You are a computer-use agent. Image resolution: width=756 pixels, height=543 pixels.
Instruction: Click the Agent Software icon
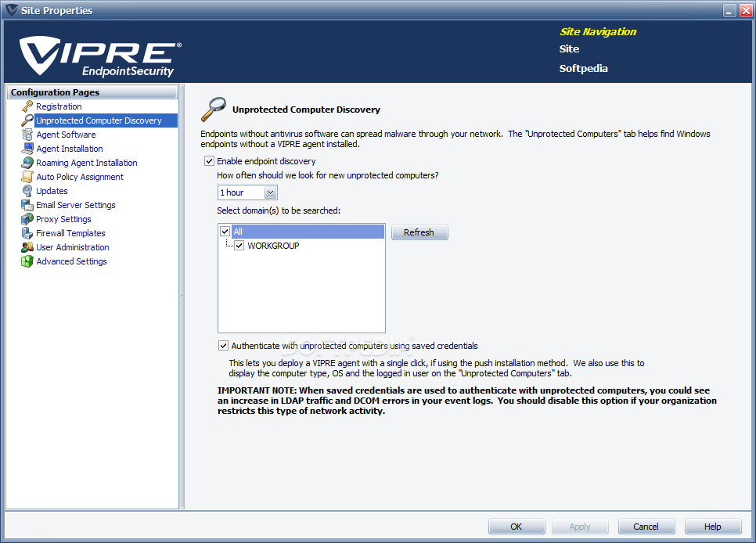[x=27, y=135]
